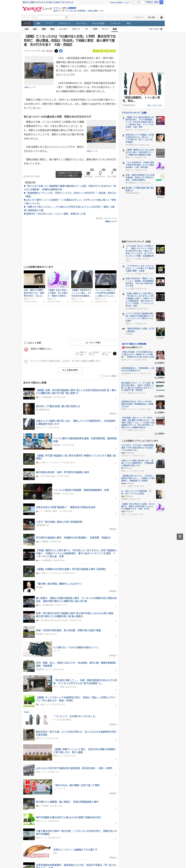Image resolution: width=186 pixels, height=868 pixels.
Task: Open the ランキング navigation tab
Action: [x=115, y=24]
